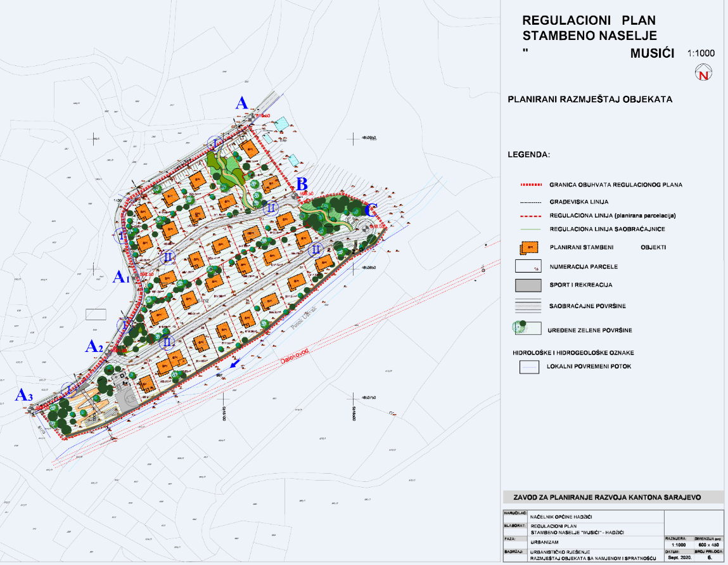
Task: Click the LOKALNI POVREMENI POTOK legend box
Action: coord(528,367)
